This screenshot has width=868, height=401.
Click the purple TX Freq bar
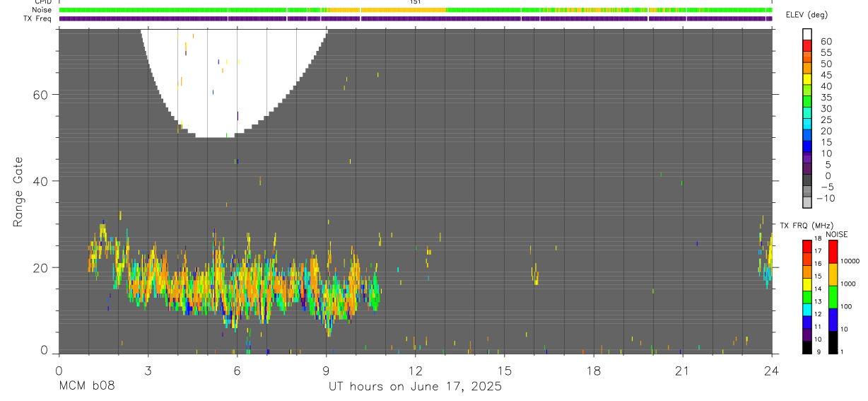(415, 18)
